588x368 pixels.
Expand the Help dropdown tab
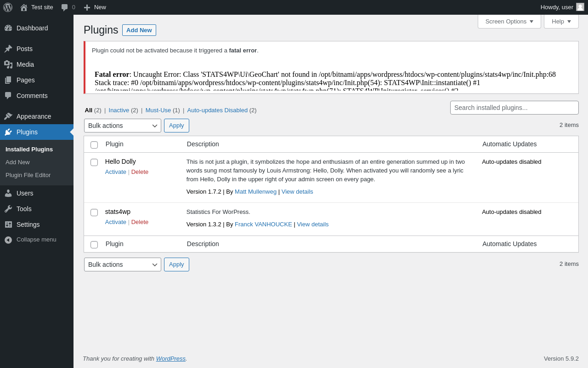(561, 21)
